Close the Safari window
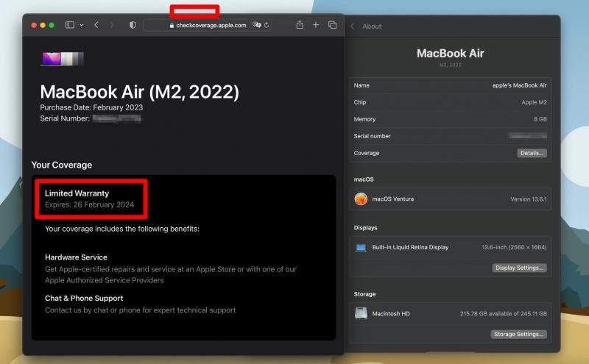This screenshot has width=589, height=364. (34, 25)
